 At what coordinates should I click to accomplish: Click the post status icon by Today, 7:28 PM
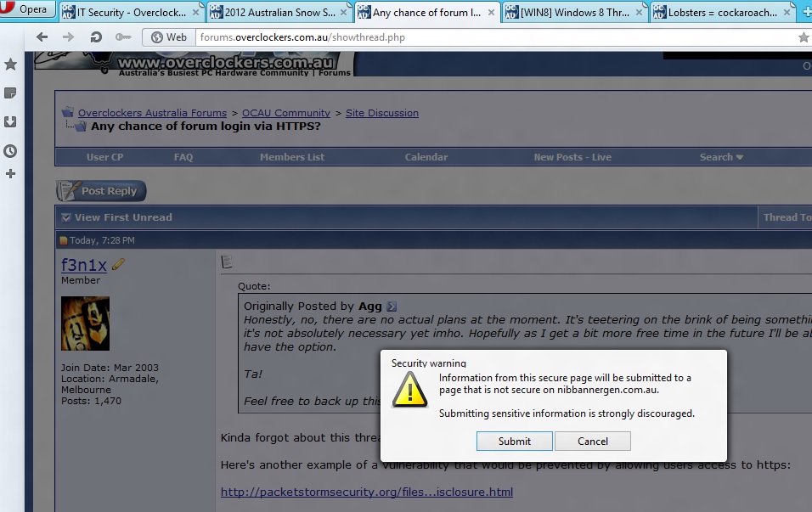click(x=63, y=240)
